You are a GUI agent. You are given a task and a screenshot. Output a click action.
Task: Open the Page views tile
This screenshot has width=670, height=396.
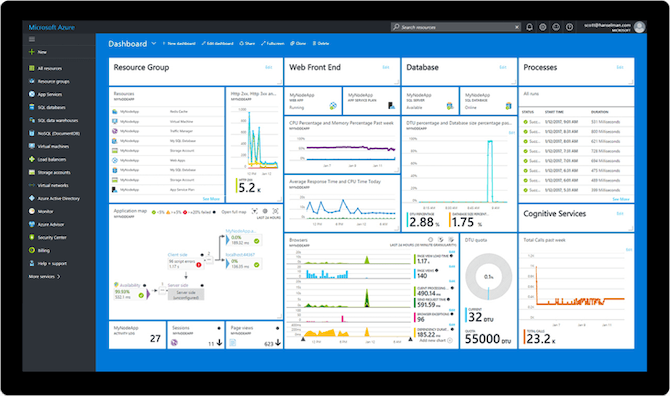point(254,335)
